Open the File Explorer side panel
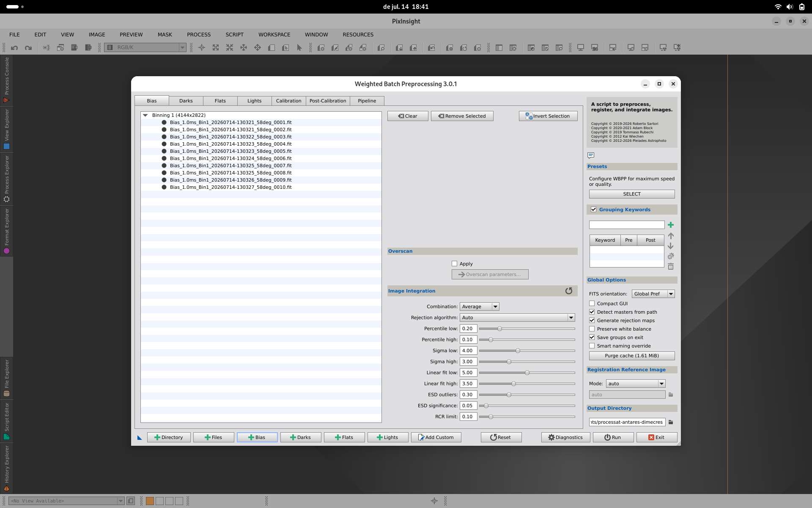Image resolution: width=812 pixels, height=508 pixels. (6, 378)
